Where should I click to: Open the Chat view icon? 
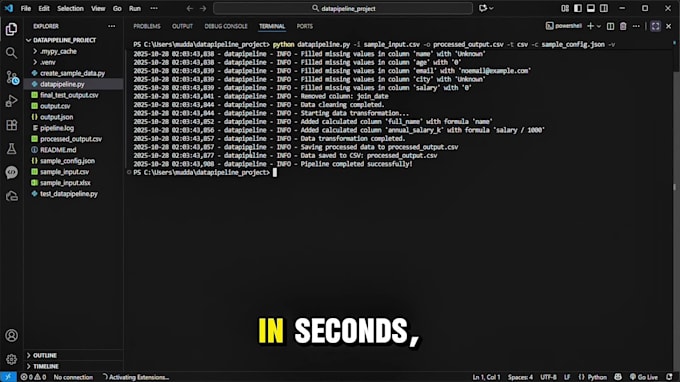coord(12,172)
